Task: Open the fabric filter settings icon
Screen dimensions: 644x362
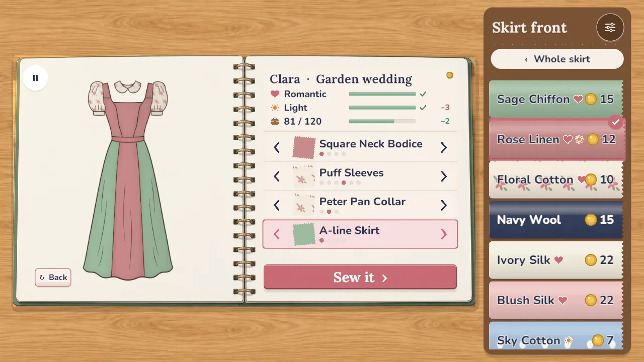Action: tap(610, 28)
